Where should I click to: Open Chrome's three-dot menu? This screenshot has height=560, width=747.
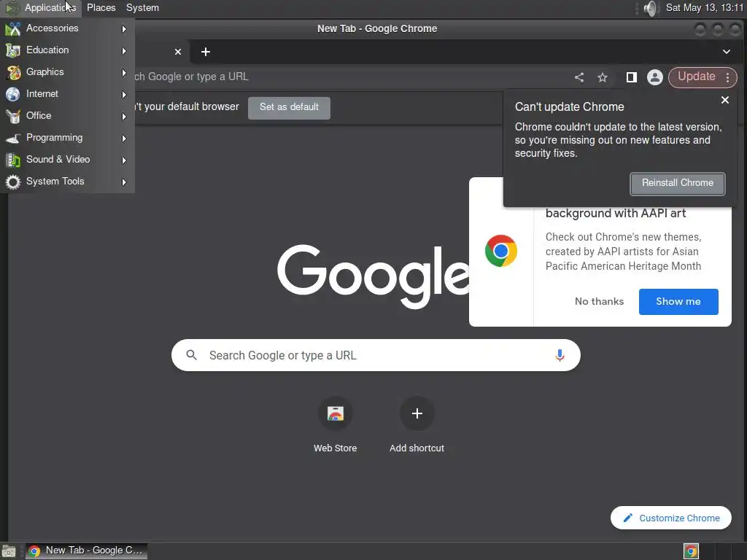(727, 77)
